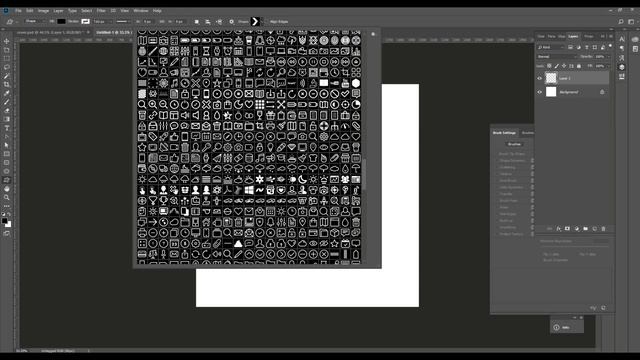Open the Normal blend mode dropdown
This screenshot has width=640, height=360.
557,57
